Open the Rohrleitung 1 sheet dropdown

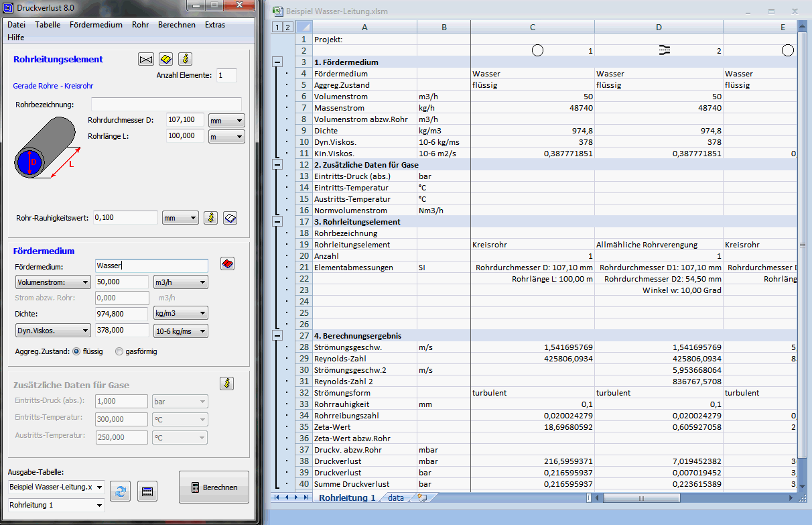pyautogui.click(x=56, y=505)
